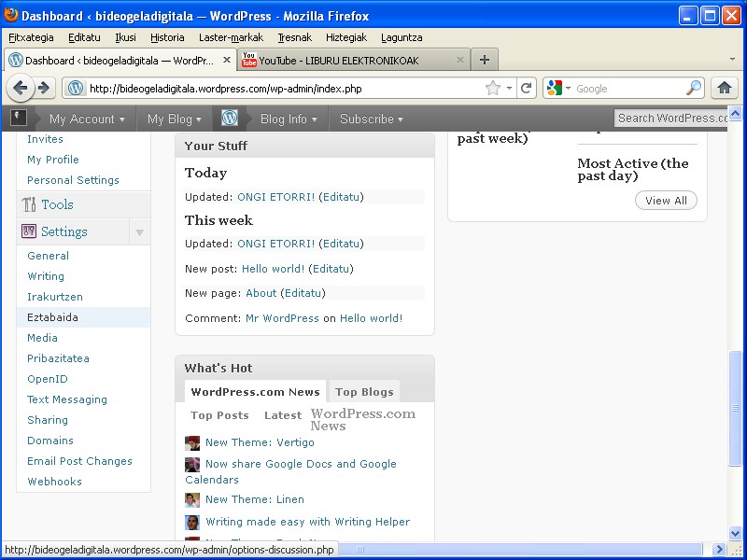
Task: Open the Fitxategia menu
Action: [31, 37]
